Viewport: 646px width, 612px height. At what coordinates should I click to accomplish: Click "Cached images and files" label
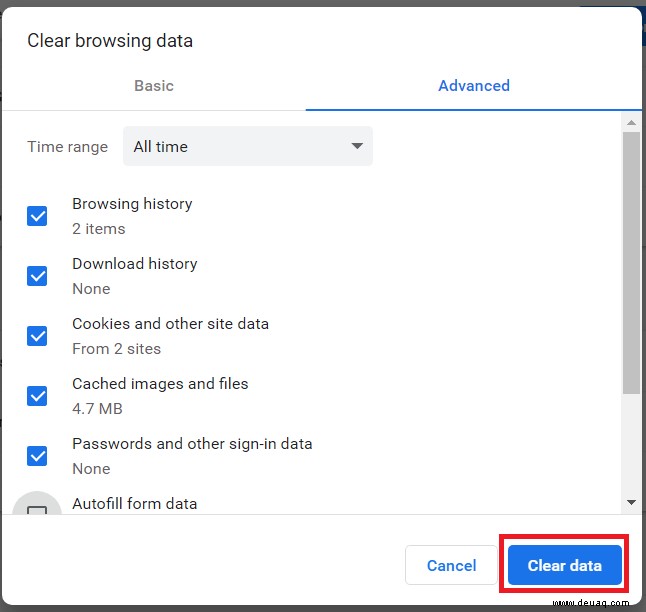tap(160, 384)
